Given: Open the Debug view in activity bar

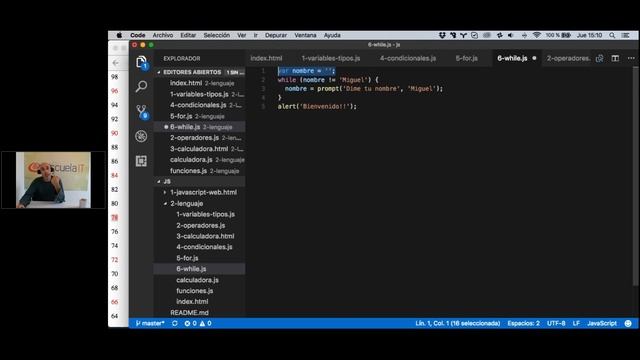Looking at the screenshot, I should click(x=141, y=136).
